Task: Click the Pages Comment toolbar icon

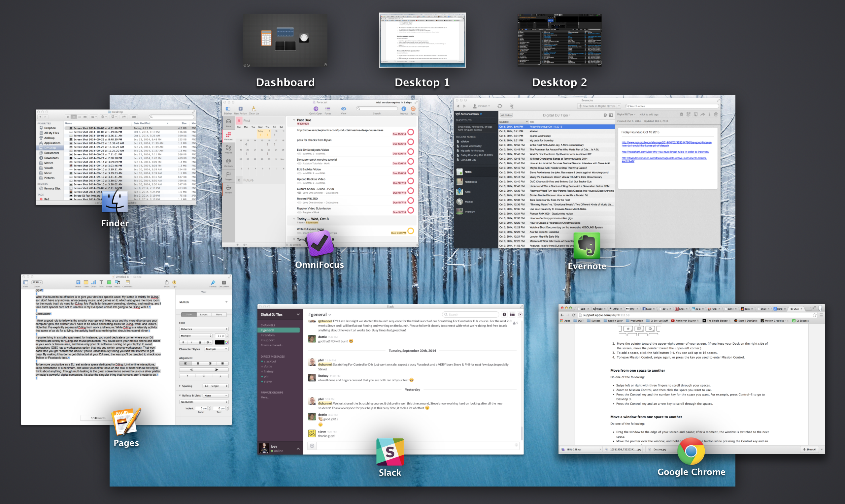Action: pos(128,283)
